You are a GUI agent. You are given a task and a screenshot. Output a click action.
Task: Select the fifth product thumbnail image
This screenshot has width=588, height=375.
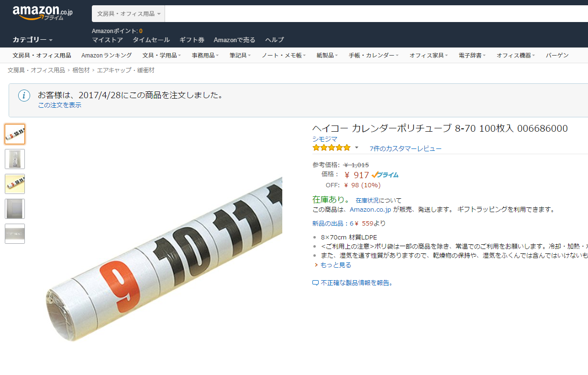pyautogui.click(x=15, y=234)
